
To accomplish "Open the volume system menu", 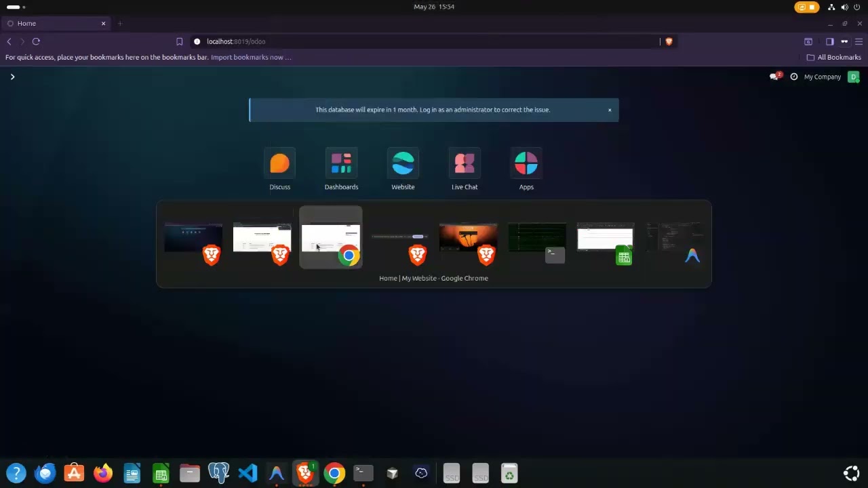I will point(844,7).
